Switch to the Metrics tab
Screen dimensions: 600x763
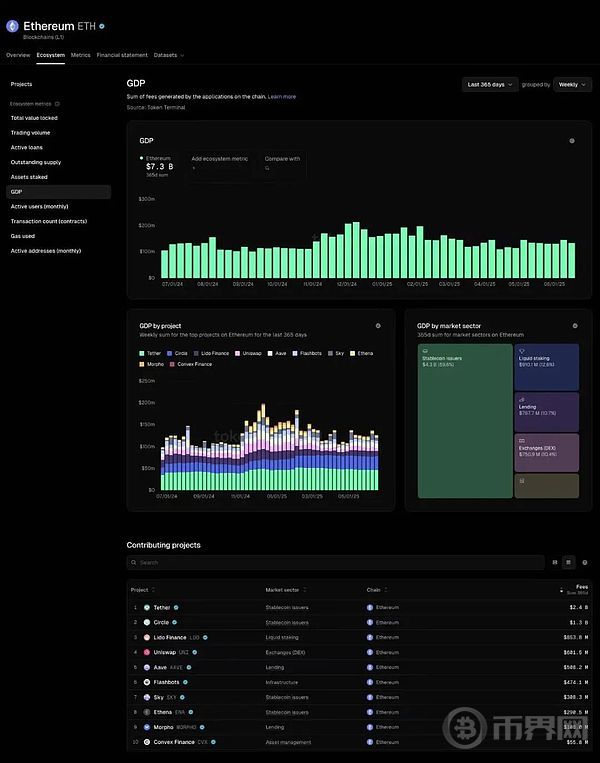click(x=80, y=55)
